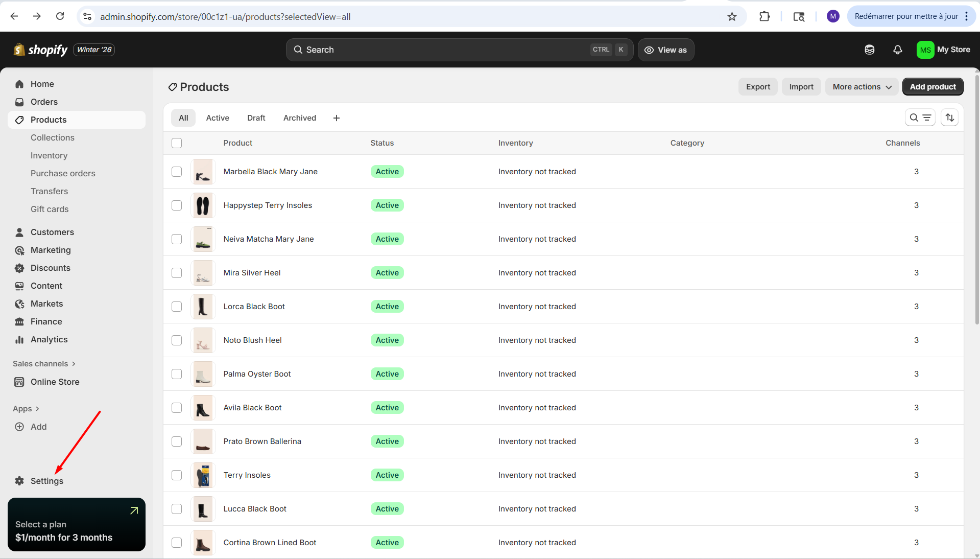The width and height of the screenshot is (980, 559).
Task: Click the Export button
Action: [x=758, y=87]
